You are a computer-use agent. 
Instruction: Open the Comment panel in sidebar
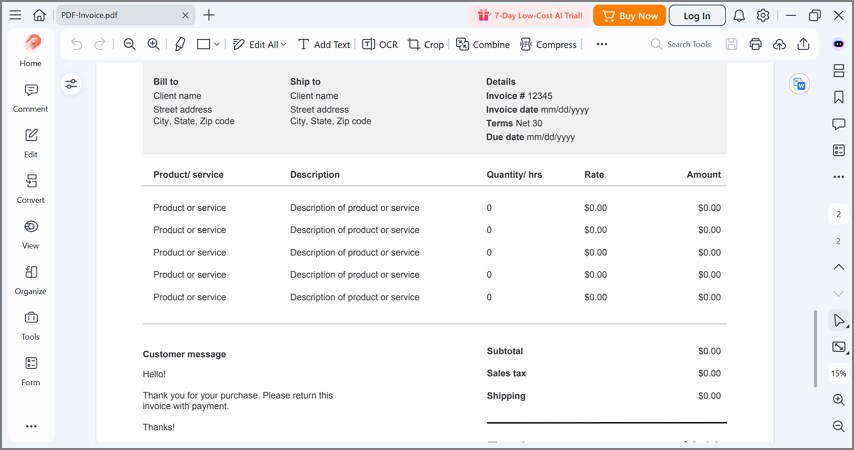tap(30, 98)
